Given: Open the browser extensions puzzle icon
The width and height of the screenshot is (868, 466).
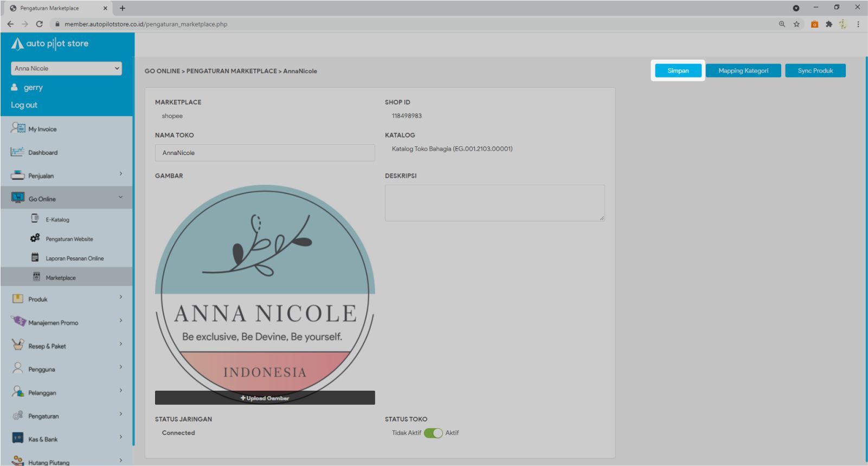Looking at the screenshot, I should (828, 24).
